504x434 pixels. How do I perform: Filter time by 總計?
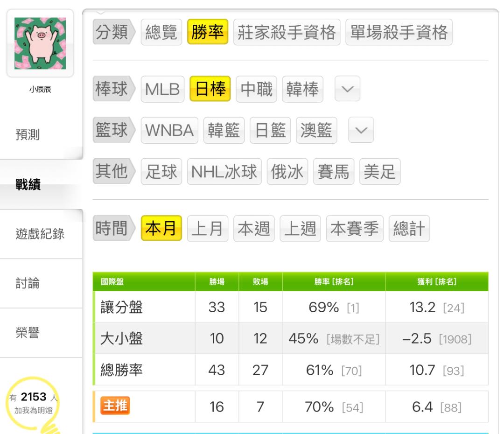tap(409, 229)
